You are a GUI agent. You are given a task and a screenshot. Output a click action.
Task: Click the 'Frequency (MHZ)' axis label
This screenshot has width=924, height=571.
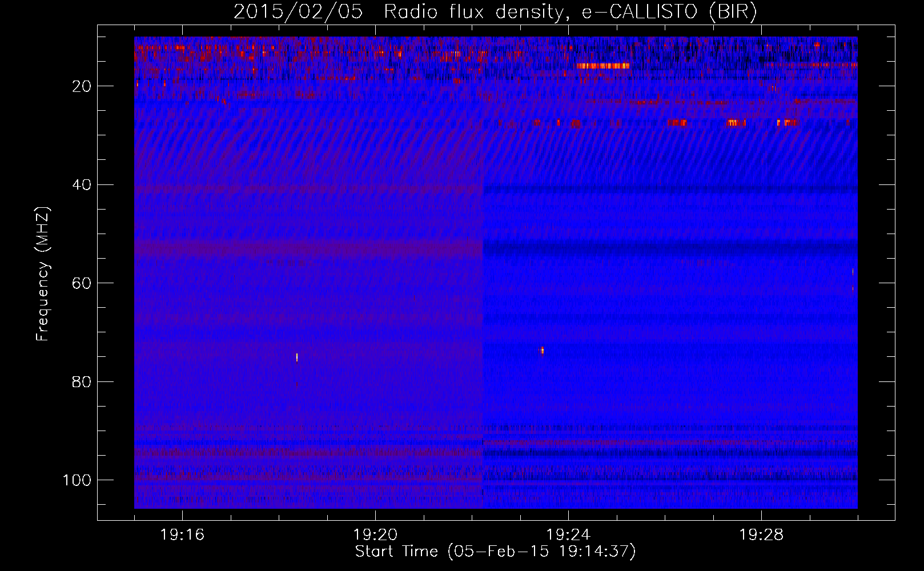(x=43, y=274)
